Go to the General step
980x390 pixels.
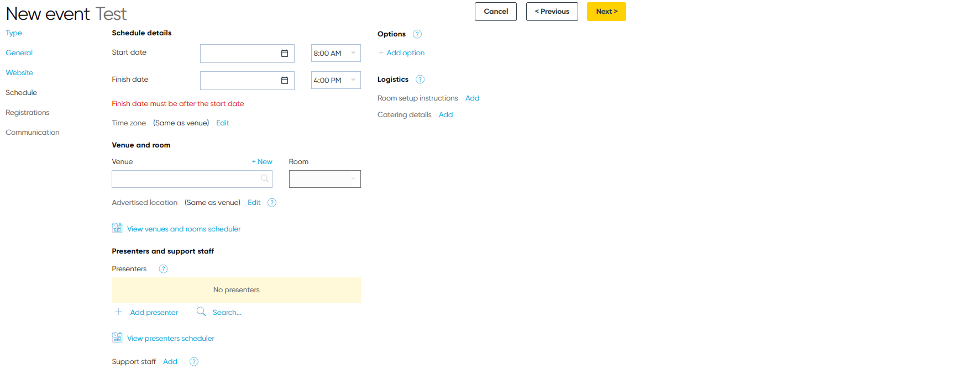click(19, 53)
